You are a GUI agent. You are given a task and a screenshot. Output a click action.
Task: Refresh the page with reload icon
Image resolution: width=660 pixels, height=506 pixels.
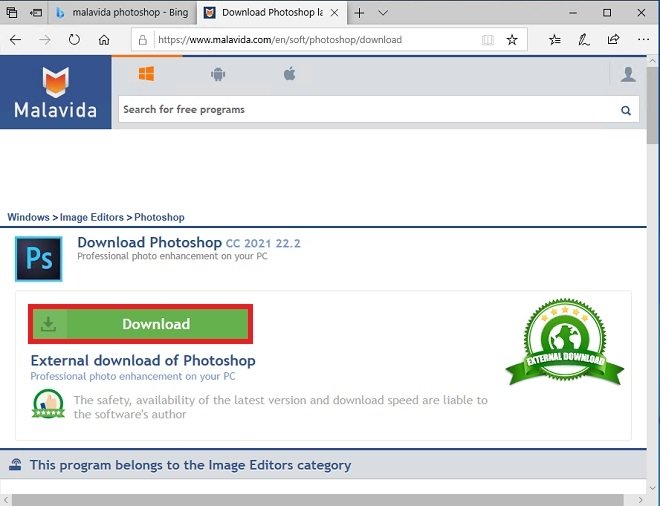[74, 40]
